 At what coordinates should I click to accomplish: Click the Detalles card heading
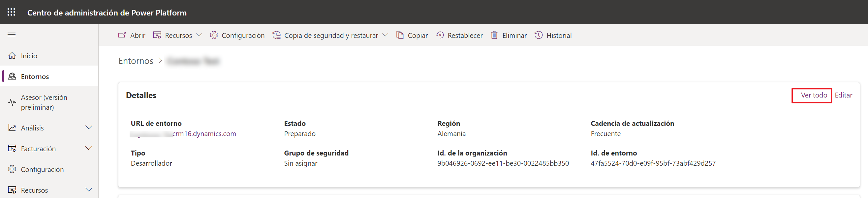point(141,95)
